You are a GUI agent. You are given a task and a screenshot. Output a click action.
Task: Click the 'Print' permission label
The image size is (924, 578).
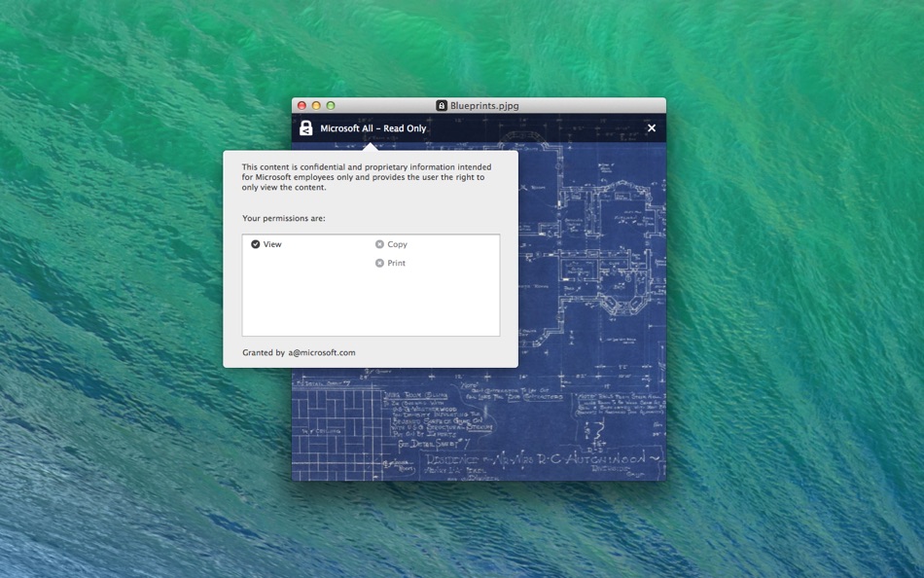click(396, 263)
